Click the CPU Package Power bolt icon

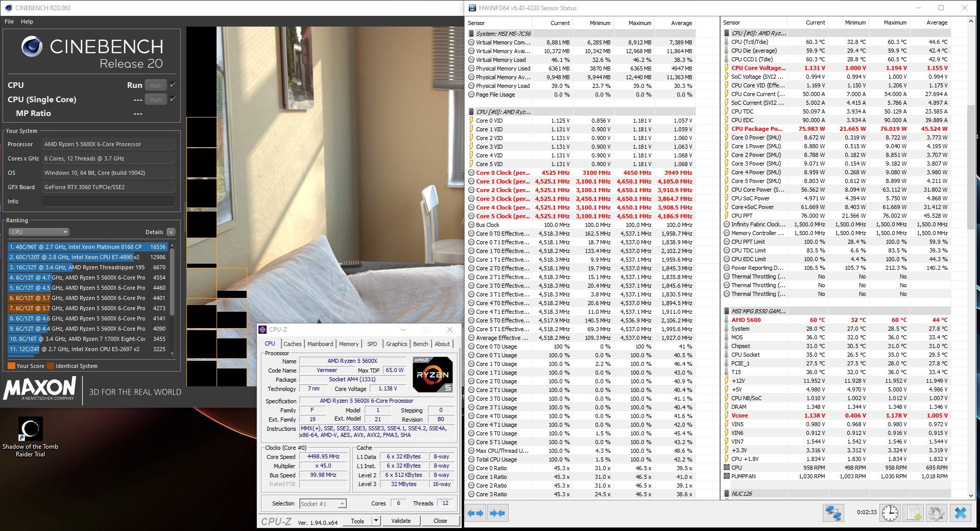(x=727, y=129)
